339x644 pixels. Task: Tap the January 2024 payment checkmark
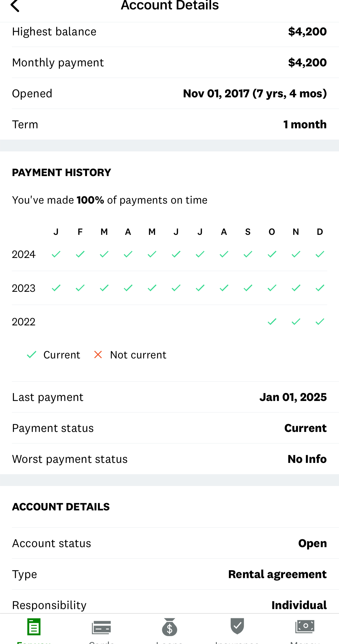click(56, 254)
